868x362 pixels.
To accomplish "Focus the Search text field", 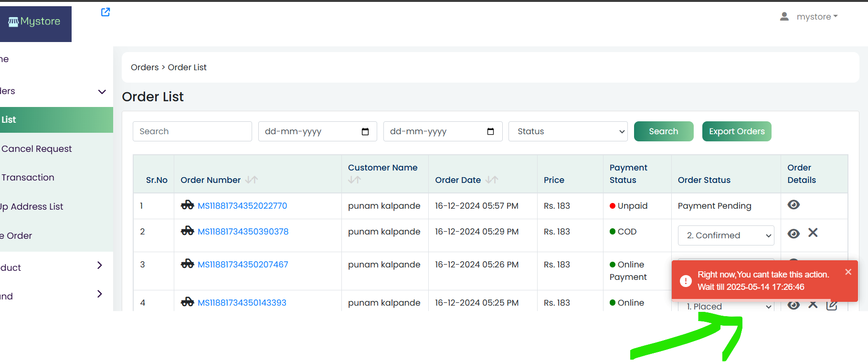I will [x=192, y=131].
